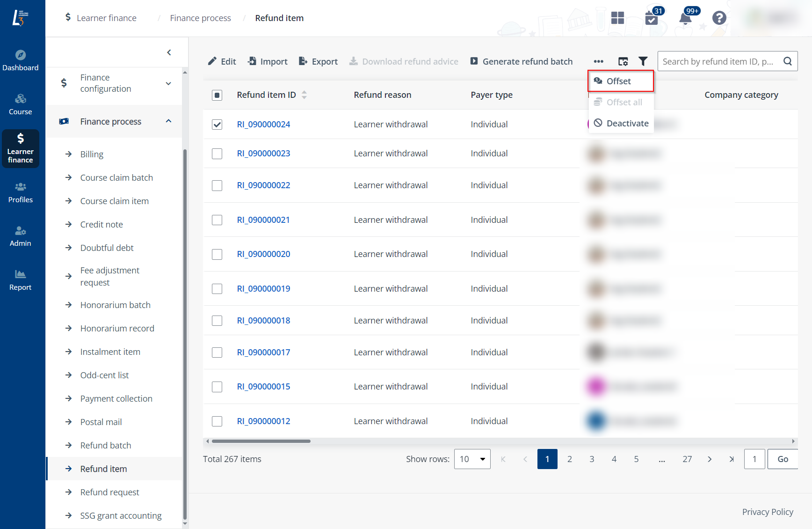The width and height of the screenshot is (812, 529).
Task: Tick the checkbox for RI_090000021
Action: [217, 220]
